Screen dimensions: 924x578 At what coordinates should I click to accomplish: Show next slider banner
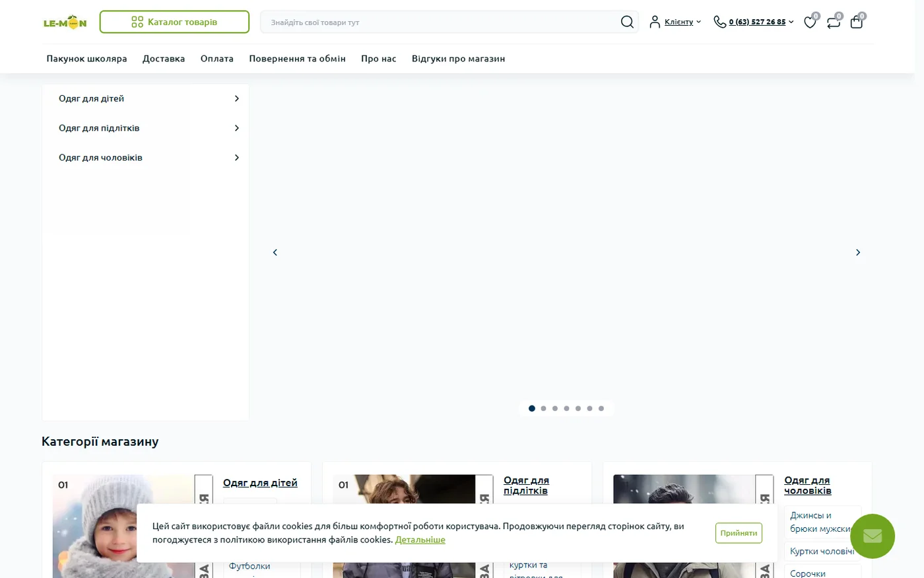point(858,252)
